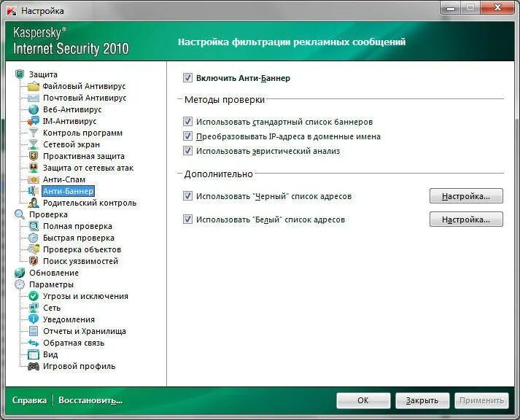Select Поиск уязвимостей entry
Screen dimensions: 520x420
click(x=80, y=261)
